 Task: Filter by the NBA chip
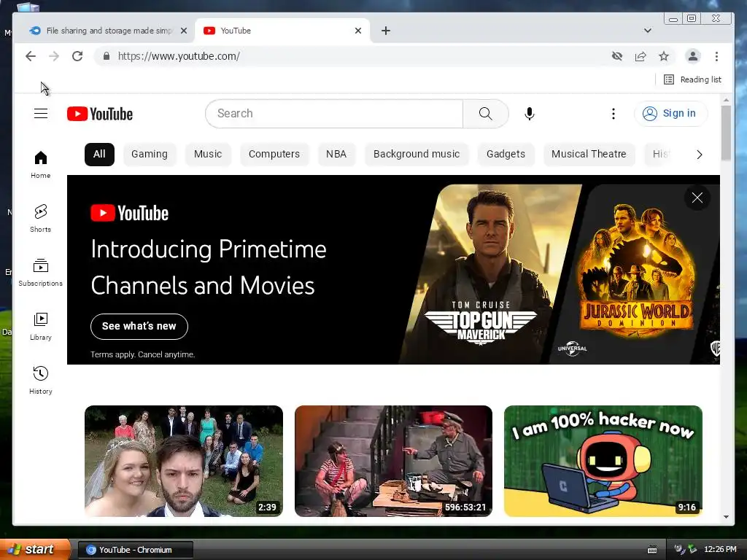[x=336, y=155]
